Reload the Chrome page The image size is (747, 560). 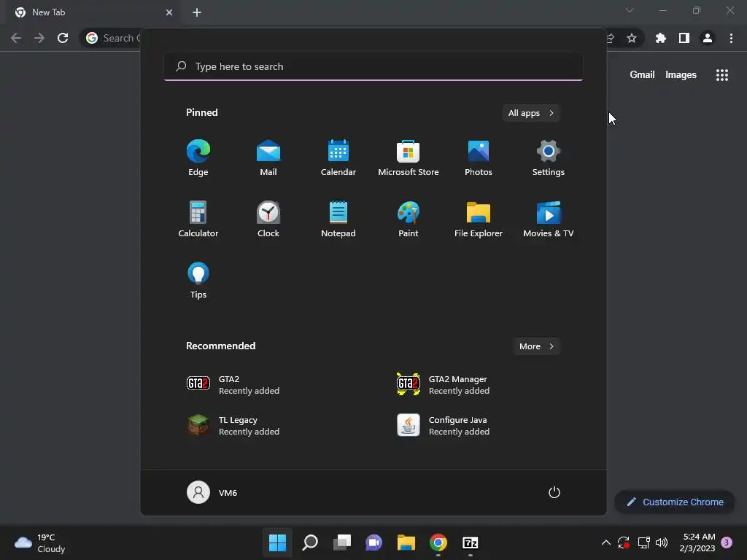pyautogui.click(x=63, y=38)
